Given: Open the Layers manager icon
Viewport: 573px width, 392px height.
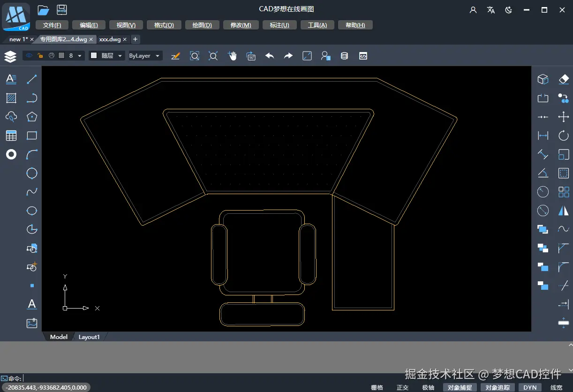Looking at the screenshot, I should 10,56.
